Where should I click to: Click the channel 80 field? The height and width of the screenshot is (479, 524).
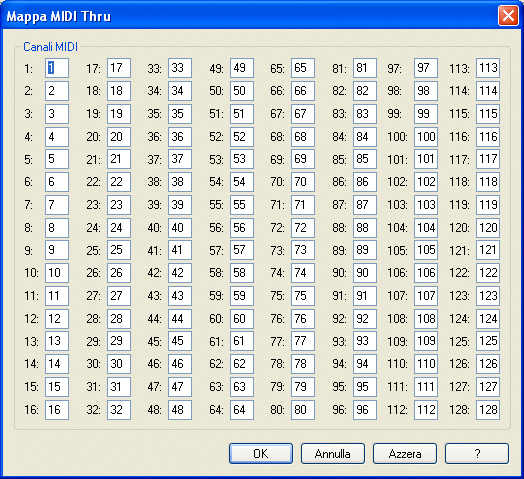[303, 409]
